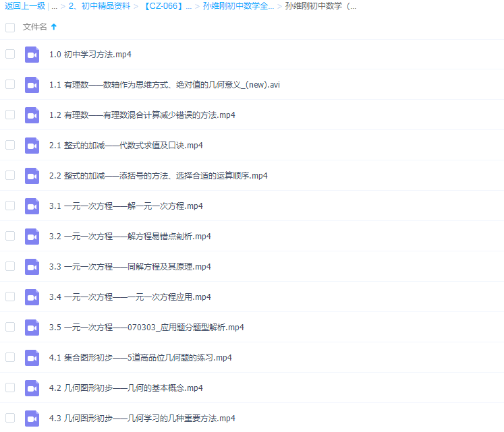This screenshot has height=432, width=504.
Task: Click video icon for 3.5 应用题分题型解析 file
Action: point(32,328)
